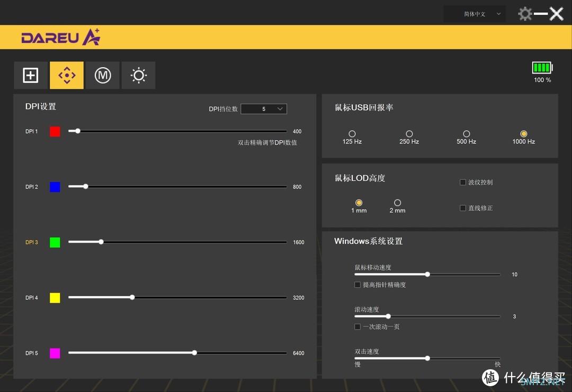
Task: Click the DPI 1 slider handle
Action: pyautogui.click(x=78, y=131)
